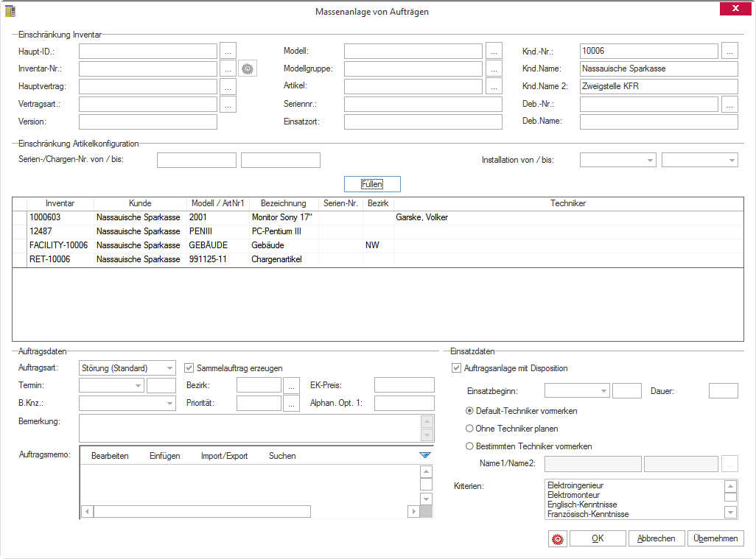Click the red gear icon beside OK

click(x=557, y=539)
